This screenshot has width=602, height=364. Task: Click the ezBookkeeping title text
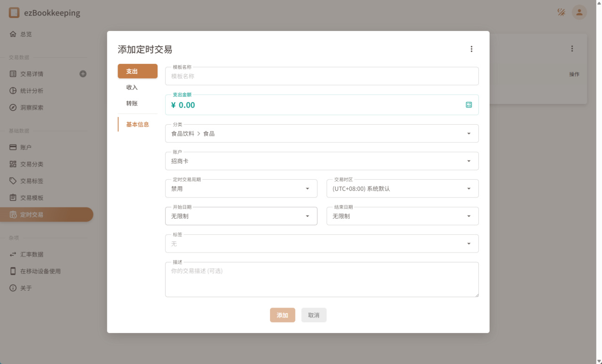pos(52,13)
